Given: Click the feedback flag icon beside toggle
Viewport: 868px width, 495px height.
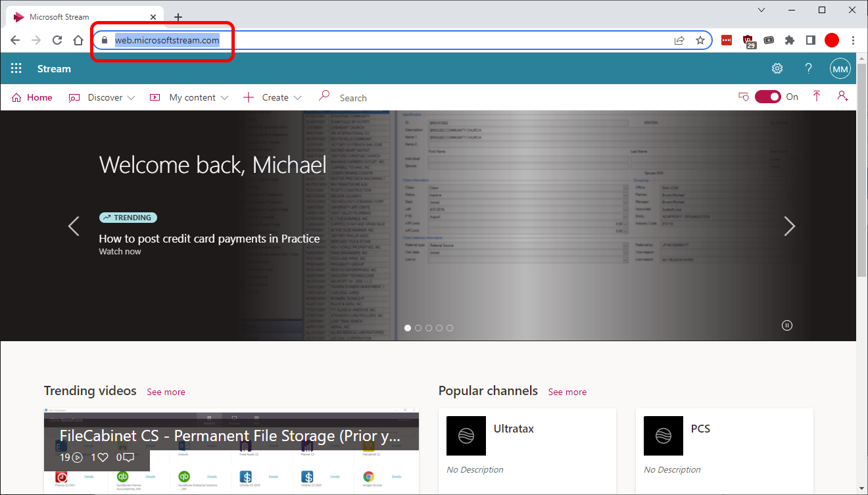Looking at the screenshot, I should pyautogui.click(x=744, y=97).
